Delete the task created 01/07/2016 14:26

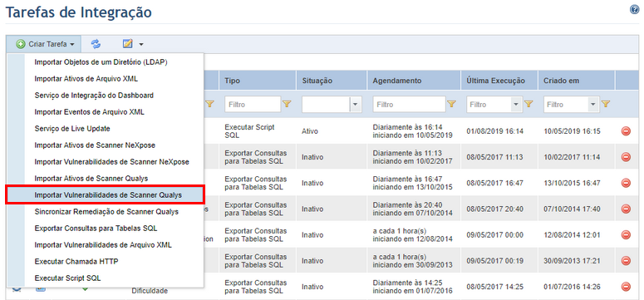click(626, 287)
